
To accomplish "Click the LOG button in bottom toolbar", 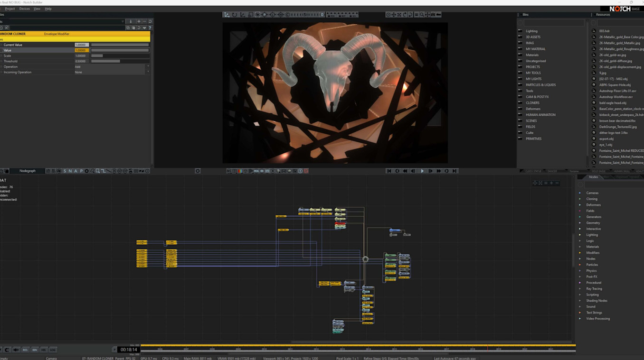I will pyautogui.click(x=53, y=350).
